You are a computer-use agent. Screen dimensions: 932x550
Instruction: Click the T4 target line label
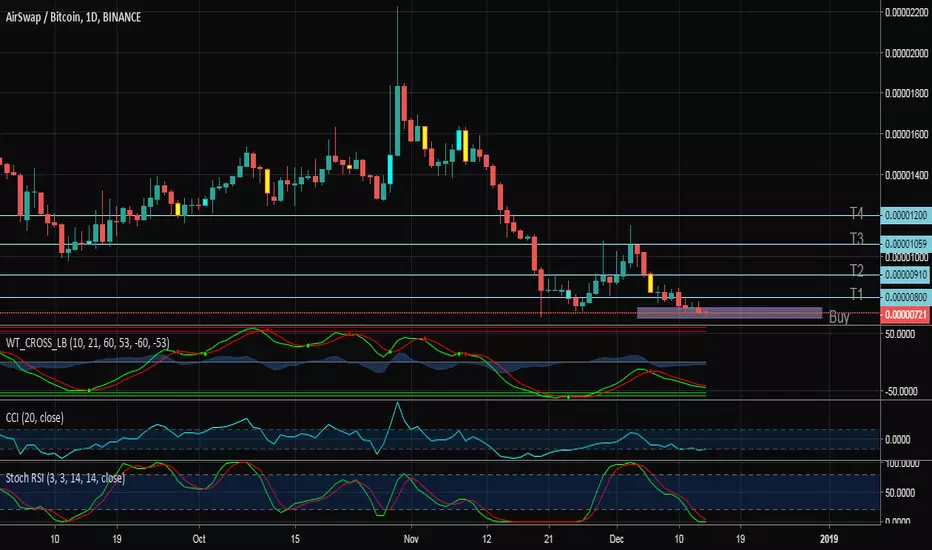point(857,213)
